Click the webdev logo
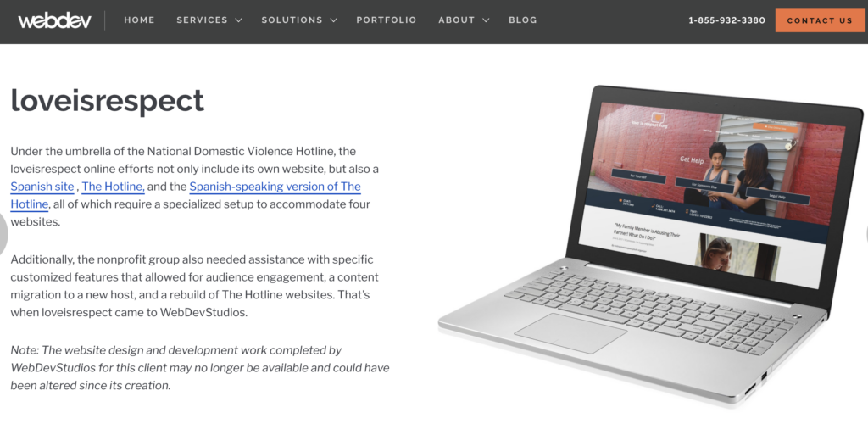Image resolution: width=868 pixels, height=435 pixels. tap(55, 20)
